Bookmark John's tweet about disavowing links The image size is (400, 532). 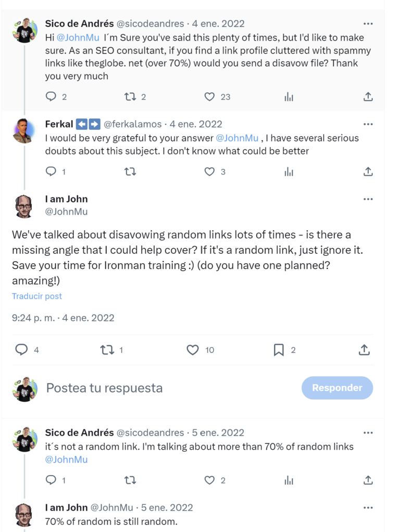pos(279,350)
